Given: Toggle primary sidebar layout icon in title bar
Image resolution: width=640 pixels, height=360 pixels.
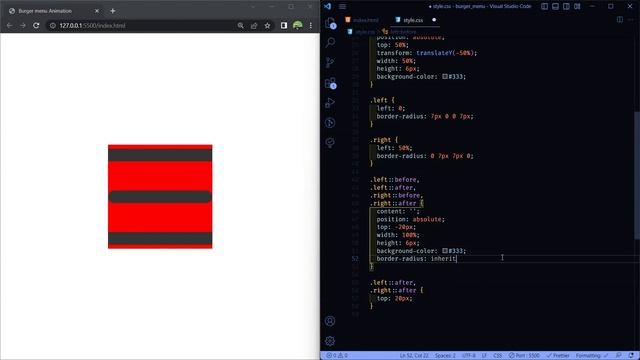Looking at the screenshot, I should 544,6.
